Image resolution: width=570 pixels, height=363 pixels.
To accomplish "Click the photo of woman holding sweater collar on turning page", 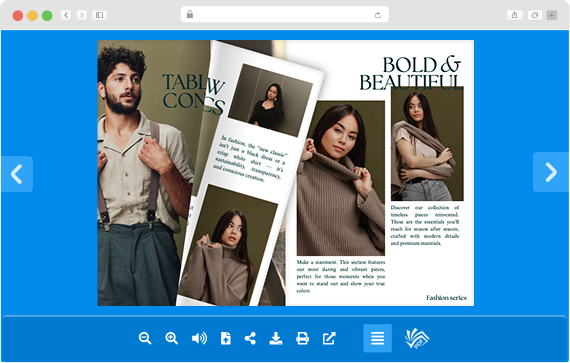I will coord(228,246).
